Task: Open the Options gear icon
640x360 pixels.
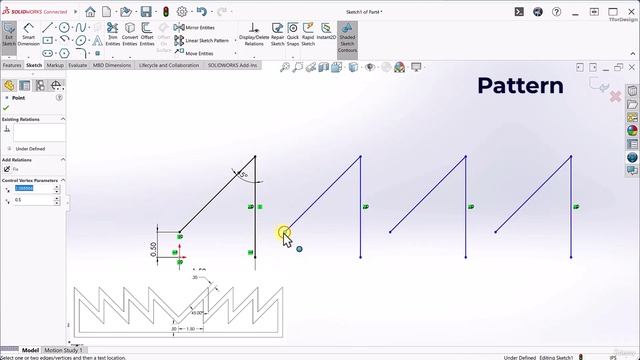Action: tap(182, 12)
